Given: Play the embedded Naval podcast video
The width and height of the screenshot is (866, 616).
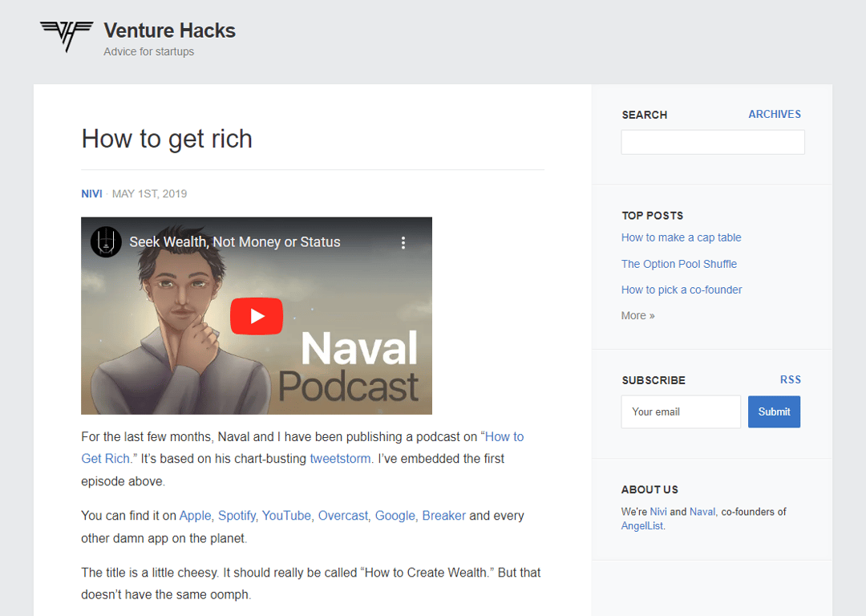Looking at the screenshot, I should 257,315.
